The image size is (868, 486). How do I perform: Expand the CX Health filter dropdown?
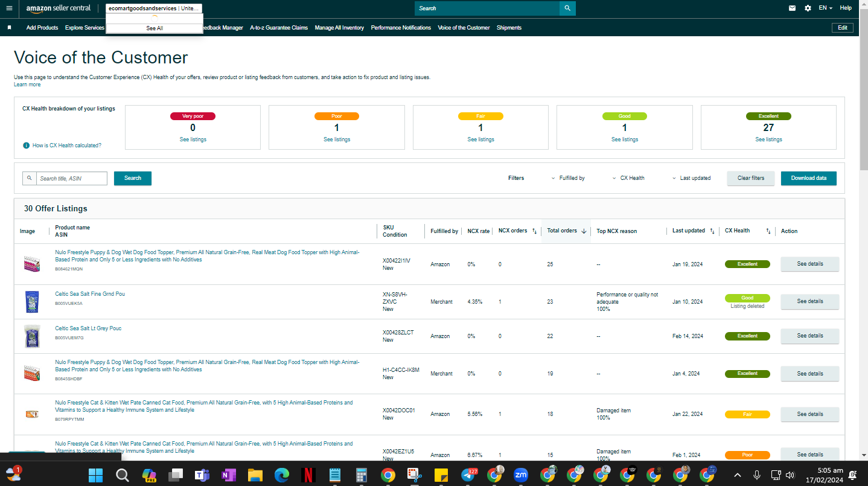click(x=628, y=178)
